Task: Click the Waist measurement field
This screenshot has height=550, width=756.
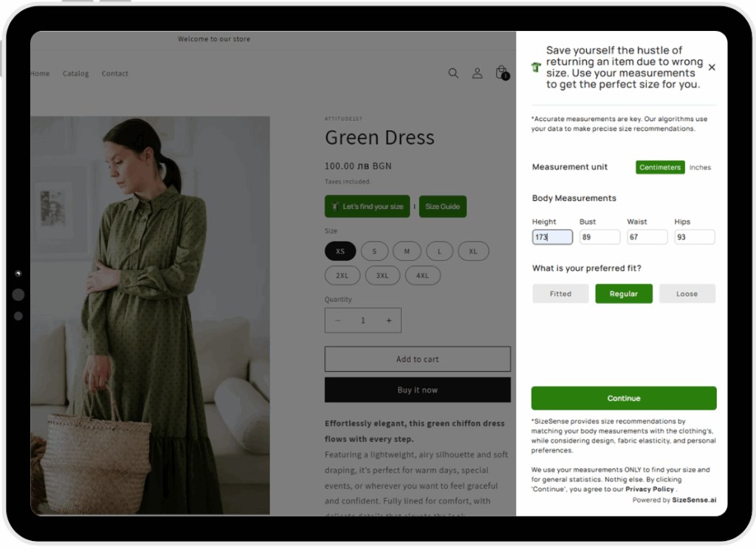Action: (647, 237)
